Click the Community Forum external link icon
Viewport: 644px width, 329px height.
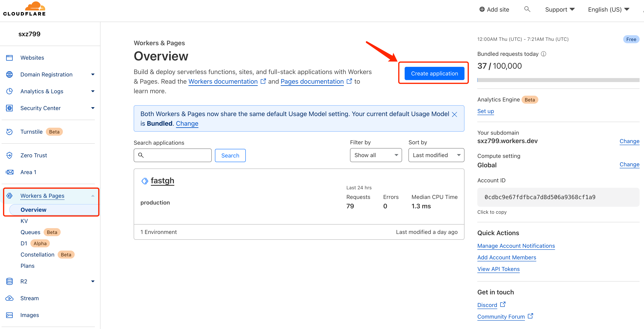[530, 316]
